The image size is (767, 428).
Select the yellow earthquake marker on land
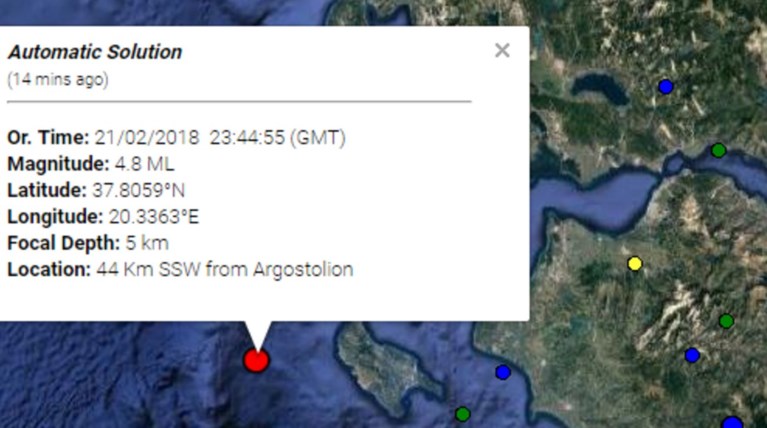pyautogui.click(x=635, y=264)
